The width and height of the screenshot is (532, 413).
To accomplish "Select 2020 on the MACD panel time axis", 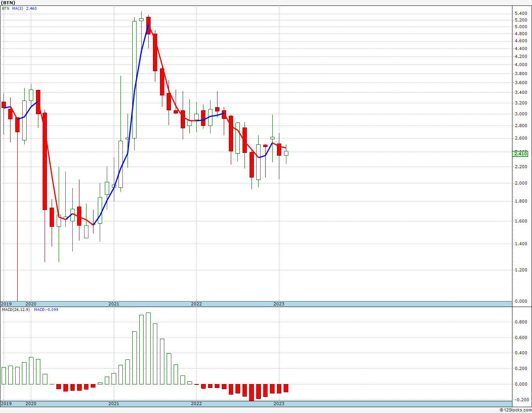I will pos(31,404).
